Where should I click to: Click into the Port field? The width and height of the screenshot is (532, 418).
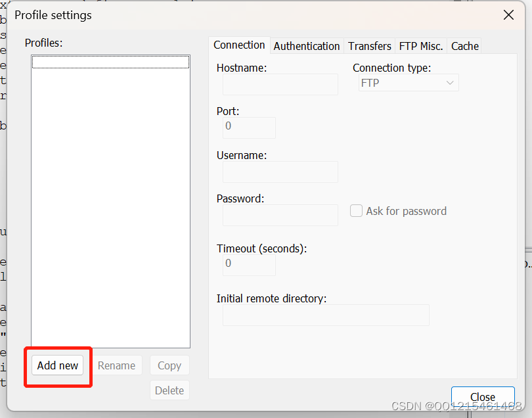pyautogui.click(x=249, y=128)
